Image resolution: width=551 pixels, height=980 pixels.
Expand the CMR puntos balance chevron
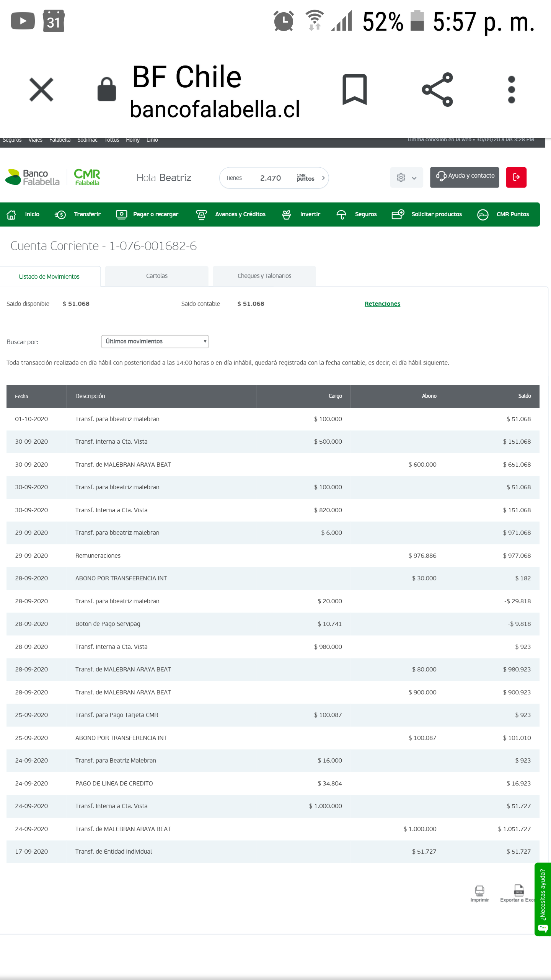(323, 178)
